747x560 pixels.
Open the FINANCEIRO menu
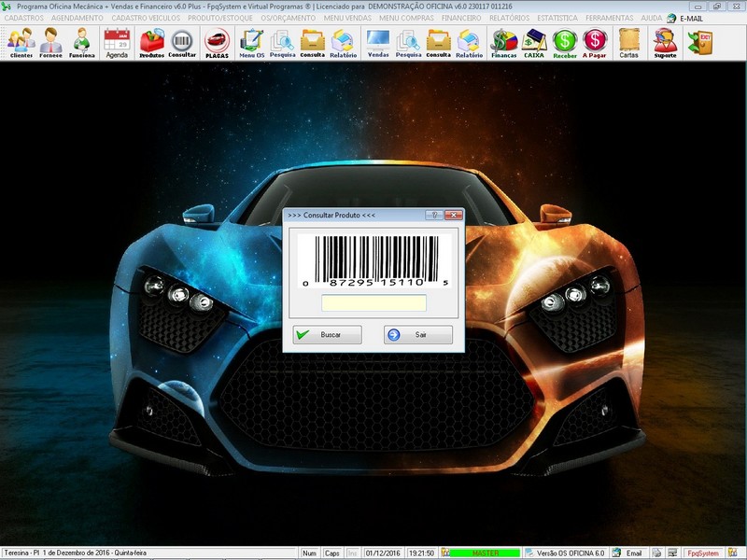pos(461,18)
